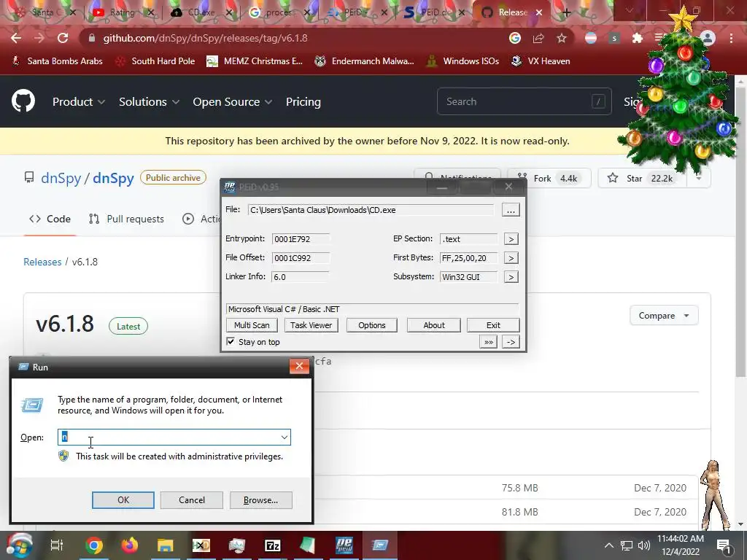
Task: Switch to the Code tab
Action: pyautogui.click(x=50, y=219)
